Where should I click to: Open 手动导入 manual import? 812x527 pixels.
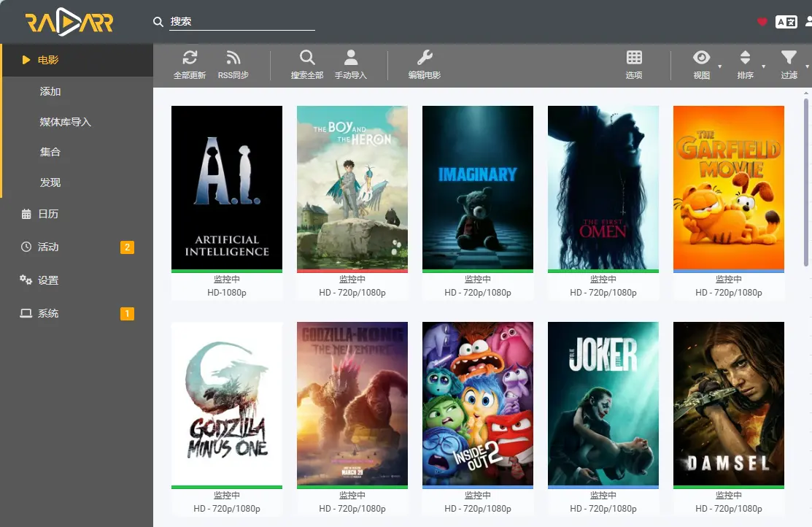click(x=351, y=58)
